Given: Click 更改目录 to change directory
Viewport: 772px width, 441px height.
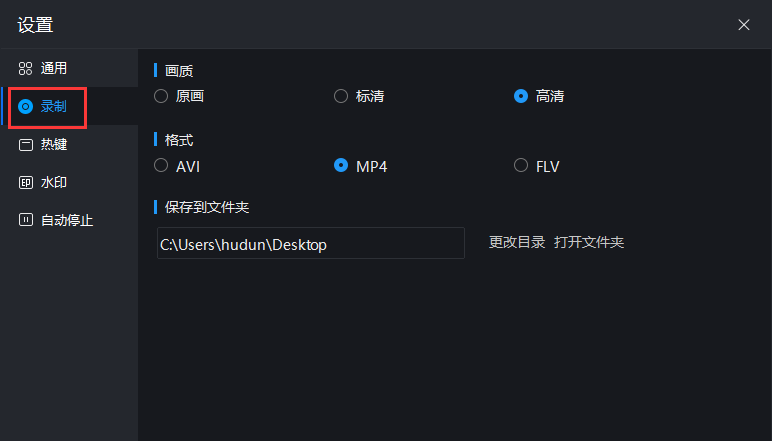Looking at the screenshot, I should 517,242.
